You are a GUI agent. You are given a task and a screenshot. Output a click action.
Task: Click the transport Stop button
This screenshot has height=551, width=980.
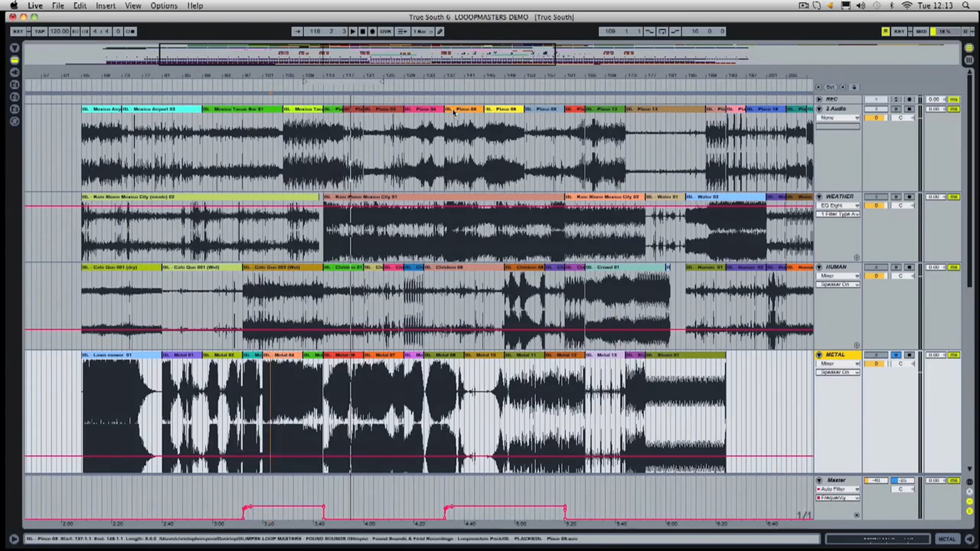(363, 31)
